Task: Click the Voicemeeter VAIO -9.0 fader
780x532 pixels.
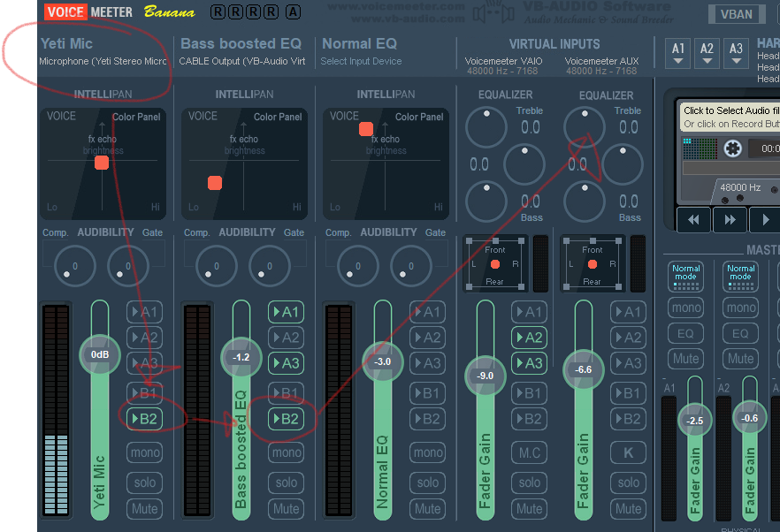Action: (x=485, y=376)
